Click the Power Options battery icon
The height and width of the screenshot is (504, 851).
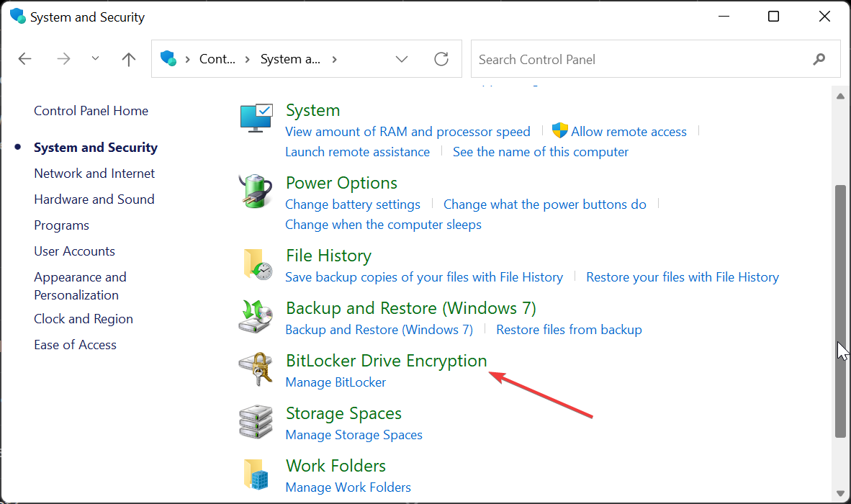click(256, 192)
